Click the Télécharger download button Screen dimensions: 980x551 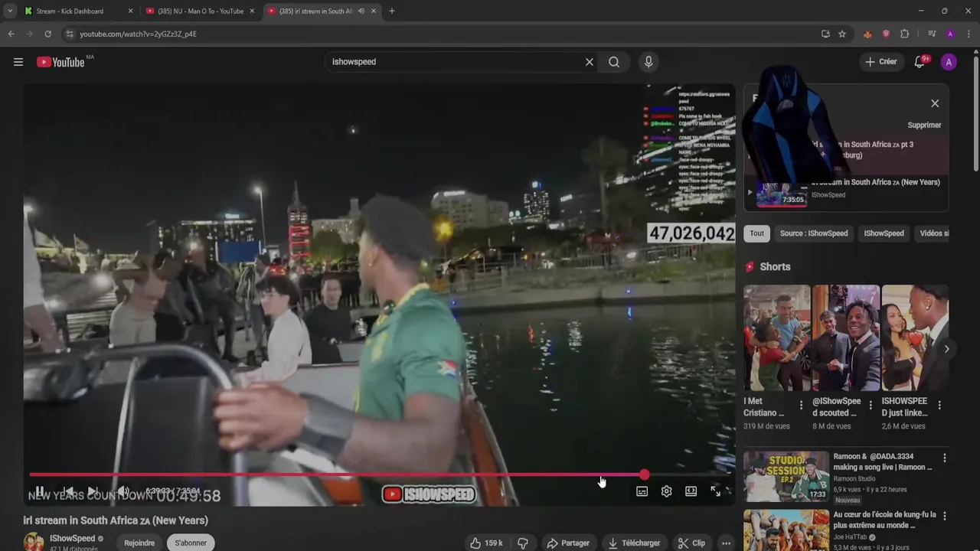point(634,543)
